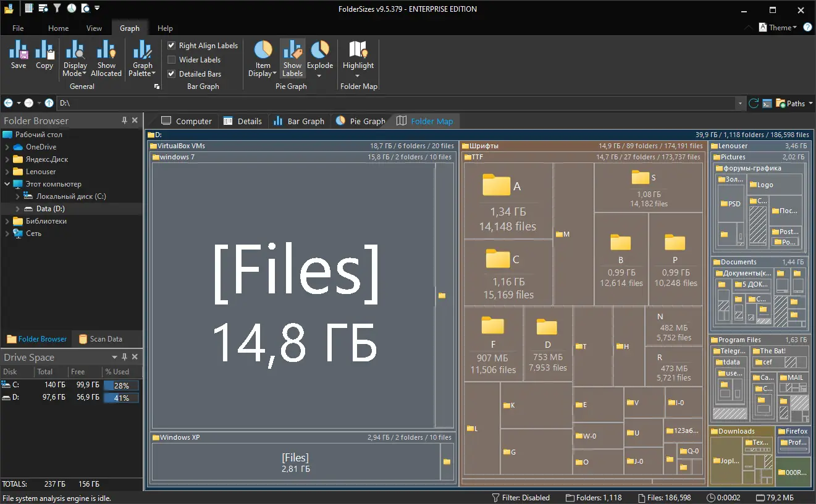Click the search document icon in title bar
816x504 pixels.
(x=85, y=9)
